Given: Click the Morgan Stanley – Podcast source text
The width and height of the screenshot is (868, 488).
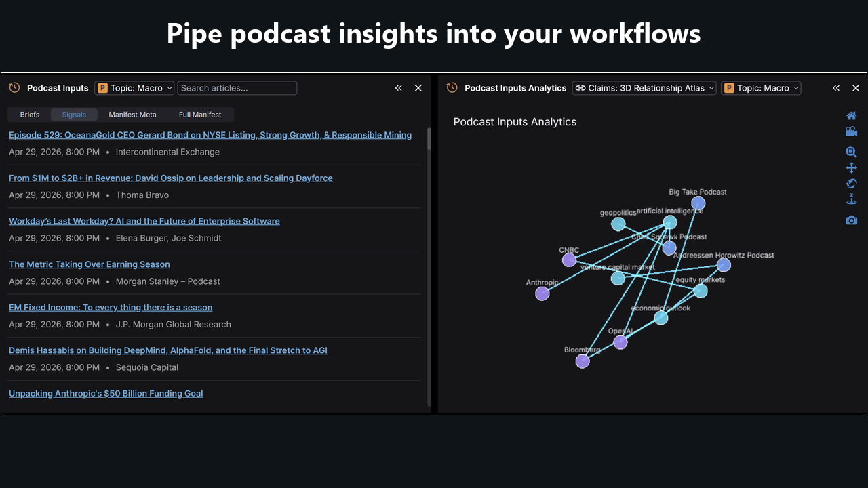Looking at the screenshot, I should (x=168, y=281).
